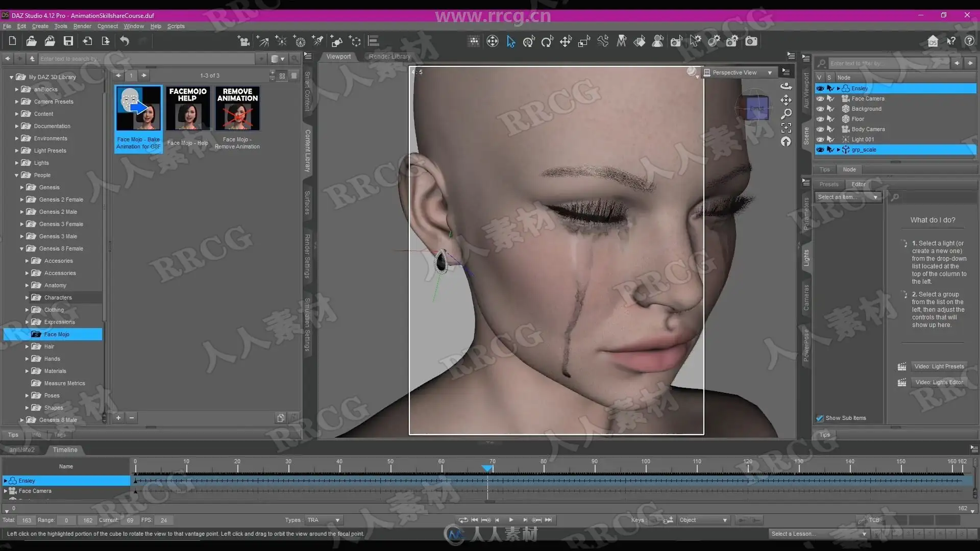This screenshot has width=980, height=551.
Task: Click the viewport Frame selection icon
Action: point(786,128)
